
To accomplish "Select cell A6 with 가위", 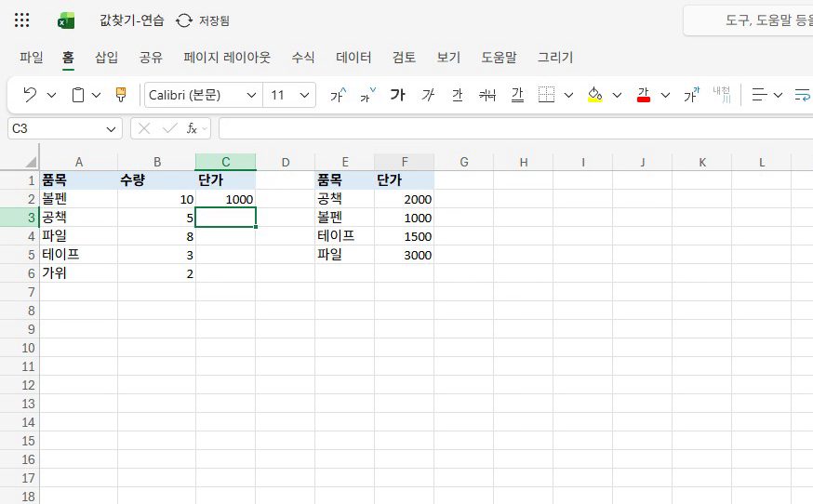I will (x=79, y=273).
